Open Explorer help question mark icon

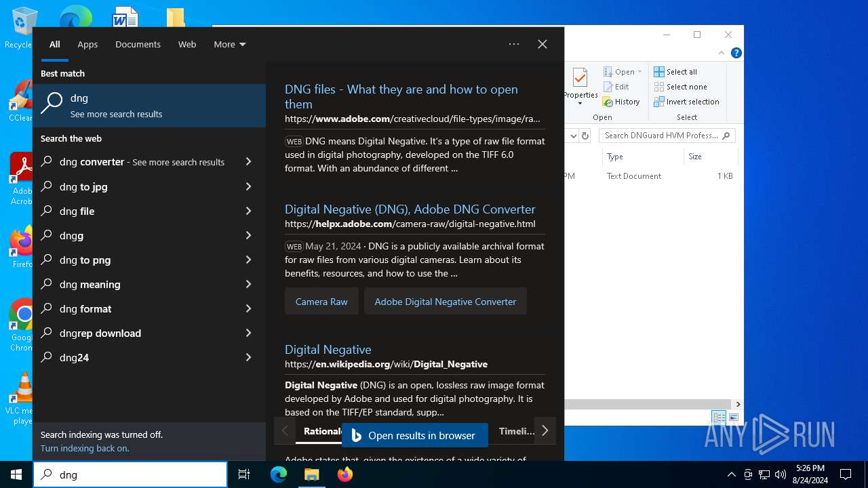click(x=736, y=53)
